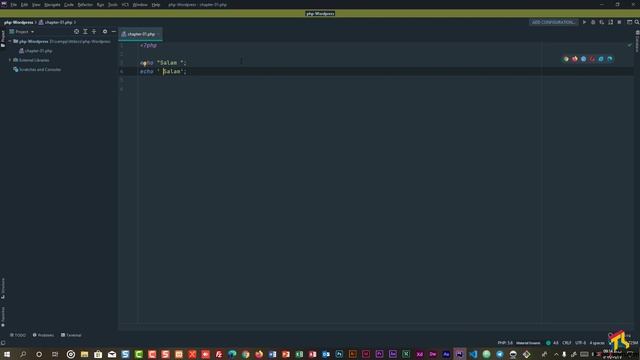Click the opening php tag on line 1
Image resolution: width=640 pixels, height=360 pixels.
pyautogui.click(x=148, y=45)
